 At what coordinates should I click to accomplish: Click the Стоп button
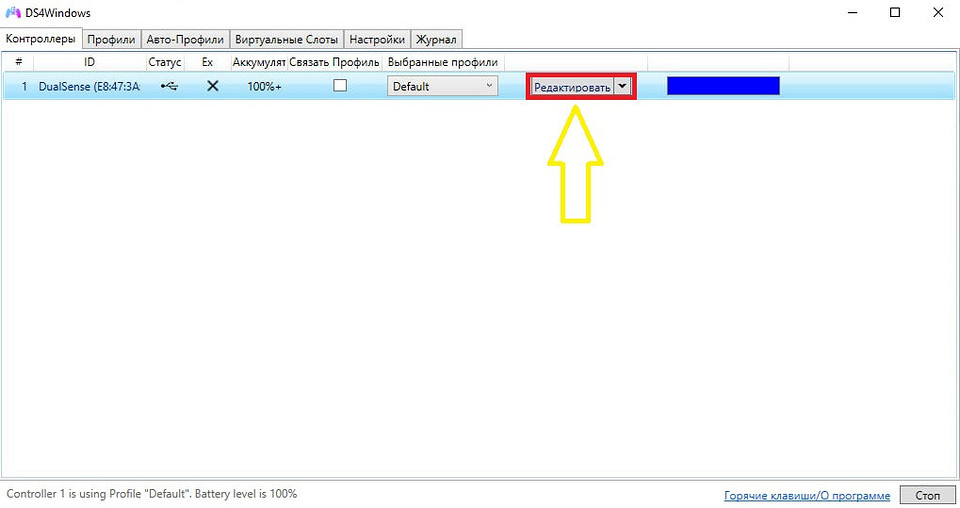pos(927,495)
